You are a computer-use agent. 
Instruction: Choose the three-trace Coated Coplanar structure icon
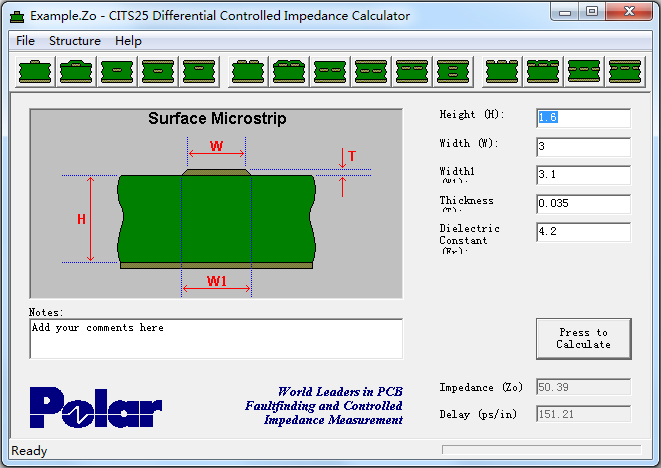[543, 71]
